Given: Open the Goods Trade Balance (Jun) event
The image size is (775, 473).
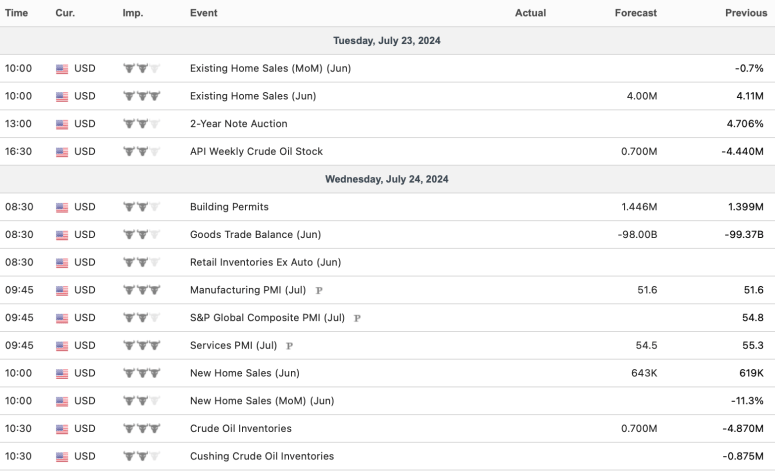Looking at the screenshot, I should (256, 234).
